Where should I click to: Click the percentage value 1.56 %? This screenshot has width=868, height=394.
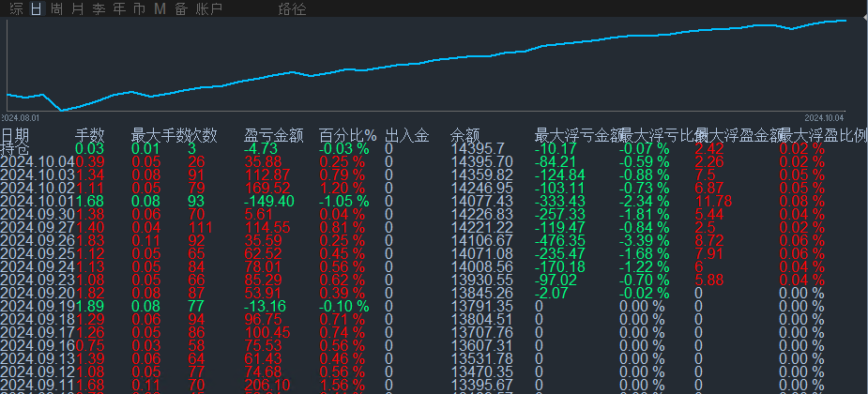pyautogui.click(x=343, y=385)
